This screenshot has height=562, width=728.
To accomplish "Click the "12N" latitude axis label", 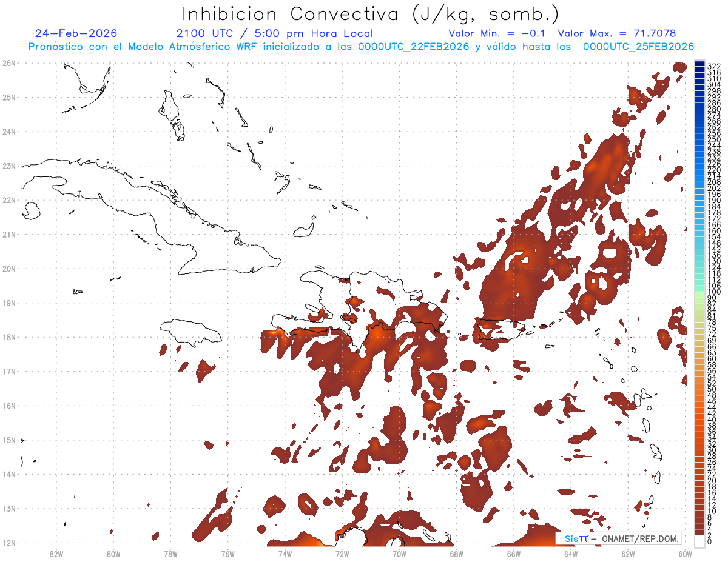I will click(x=8, y=543).
